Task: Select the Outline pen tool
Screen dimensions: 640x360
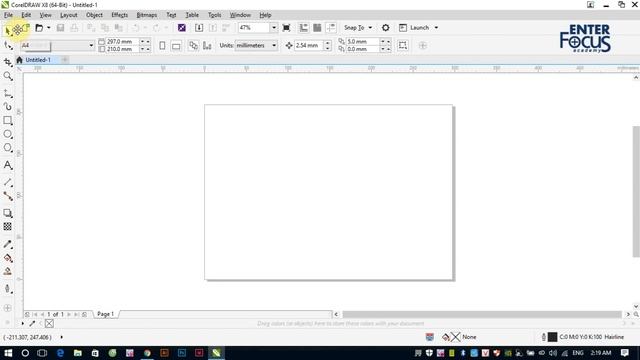Action: point(8,289)
